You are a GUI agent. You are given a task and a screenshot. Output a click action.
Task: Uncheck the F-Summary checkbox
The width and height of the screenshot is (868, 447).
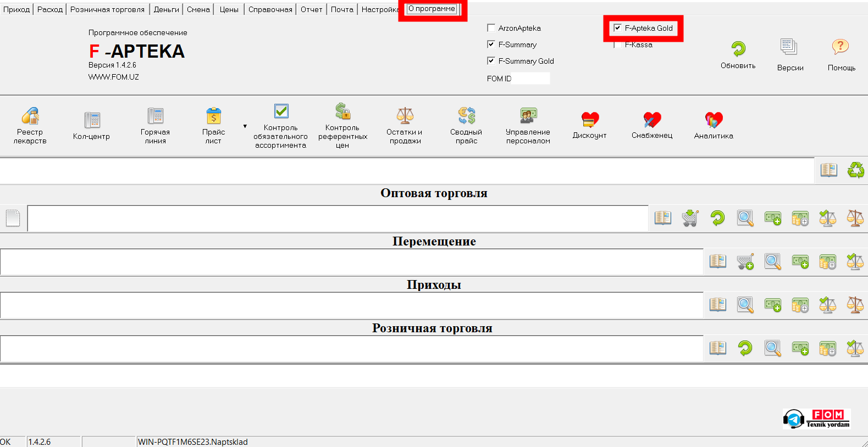491,44
